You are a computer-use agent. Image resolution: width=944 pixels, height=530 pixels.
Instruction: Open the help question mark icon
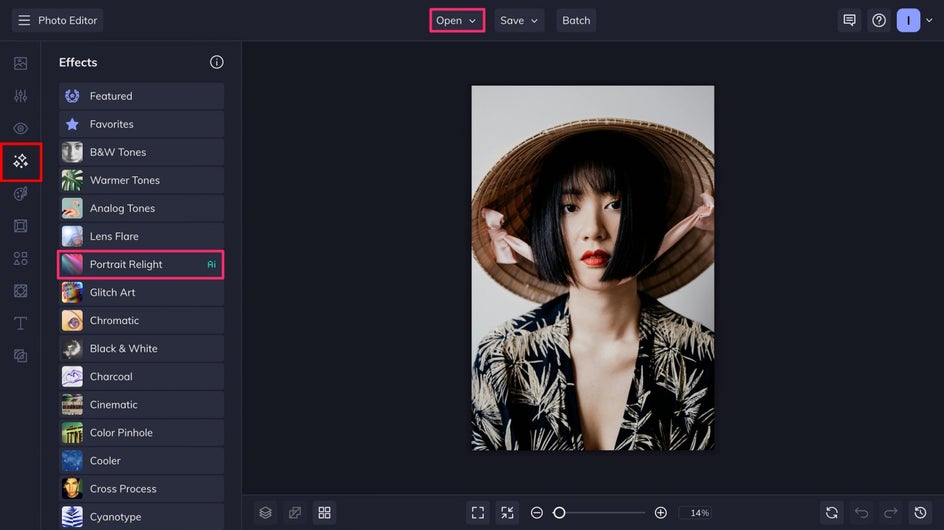[879, 20]
